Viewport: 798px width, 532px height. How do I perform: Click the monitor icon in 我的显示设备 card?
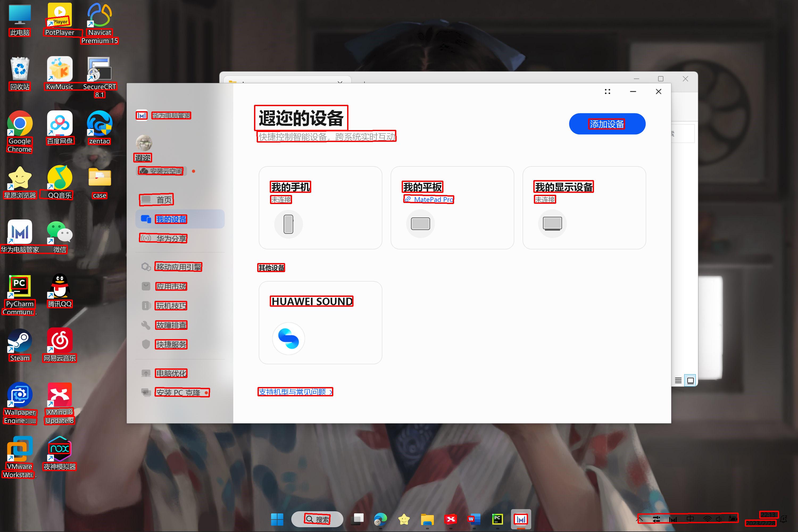click(552, 224)
